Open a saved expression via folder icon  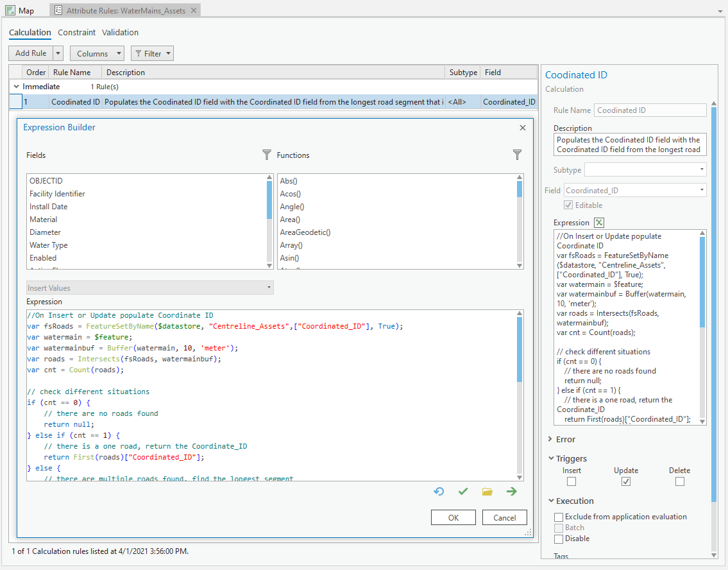coord(487,491)
